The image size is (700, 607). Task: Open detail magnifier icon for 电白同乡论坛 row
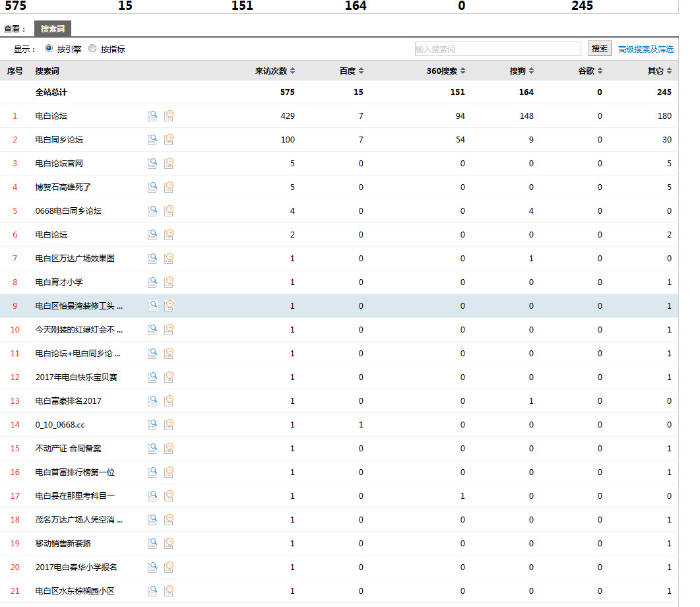click(x=152, y=140)
